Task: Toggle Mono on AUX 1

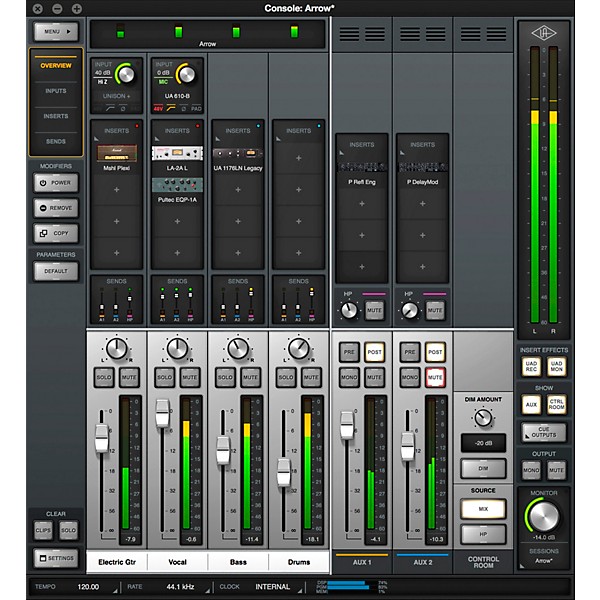Action: pos(349,377)
